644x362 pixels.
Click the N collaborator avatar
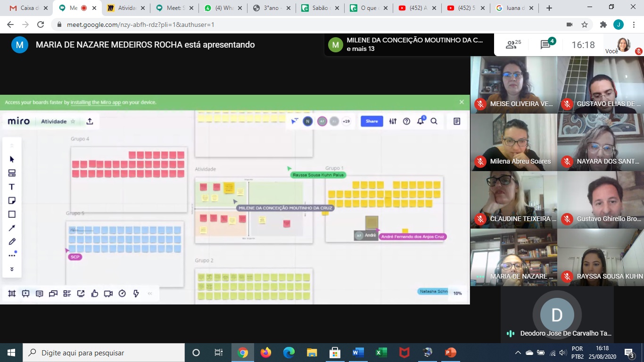[x=307, y=121]
